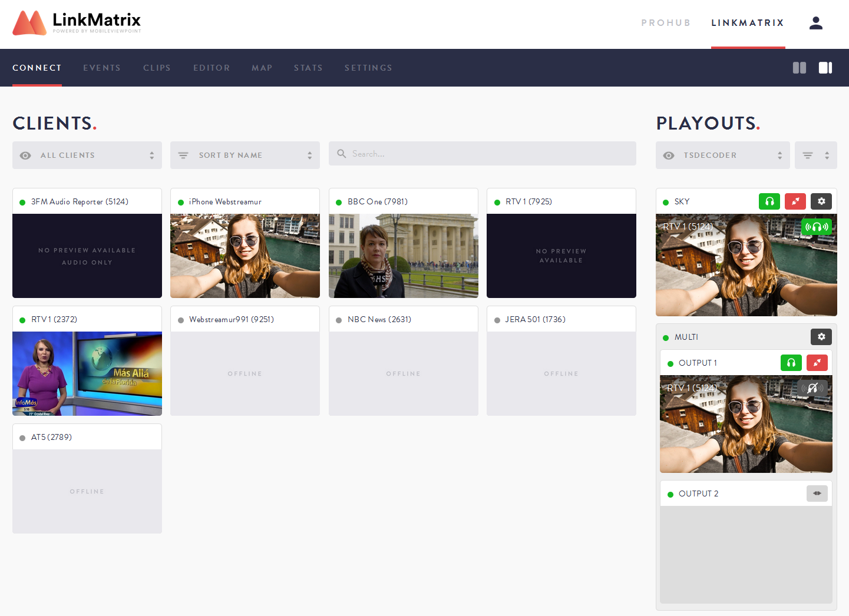Select the RTV 1 (7925) no-preview tile

click(561, 256)
